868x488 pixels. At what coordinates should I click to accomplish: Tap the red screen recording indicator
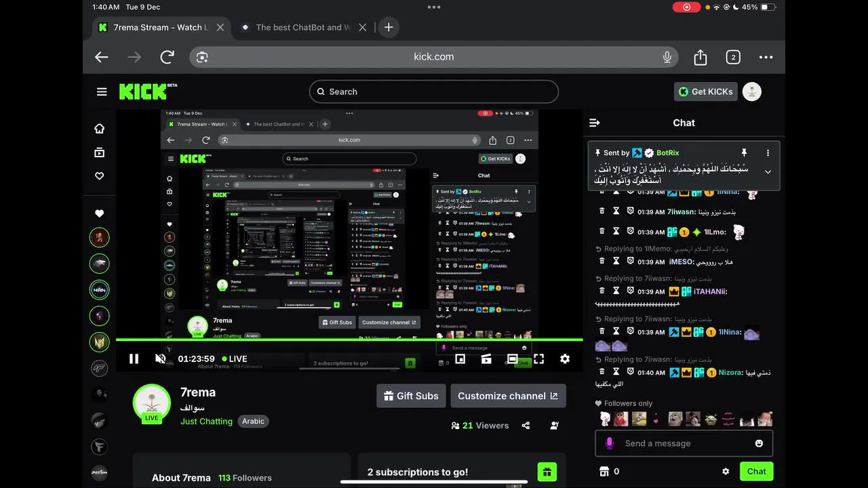(x=687, y=7)
